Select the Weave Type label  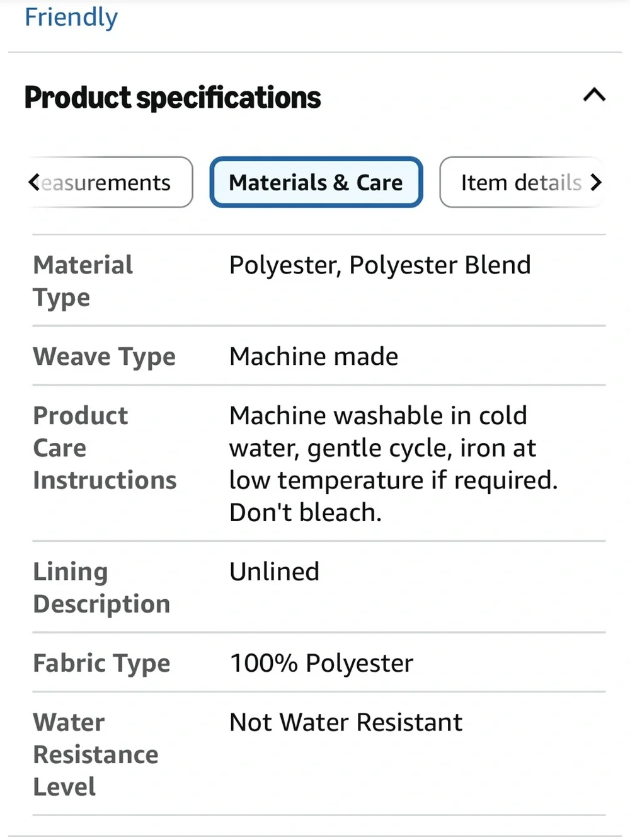click(x=105, y=357)
